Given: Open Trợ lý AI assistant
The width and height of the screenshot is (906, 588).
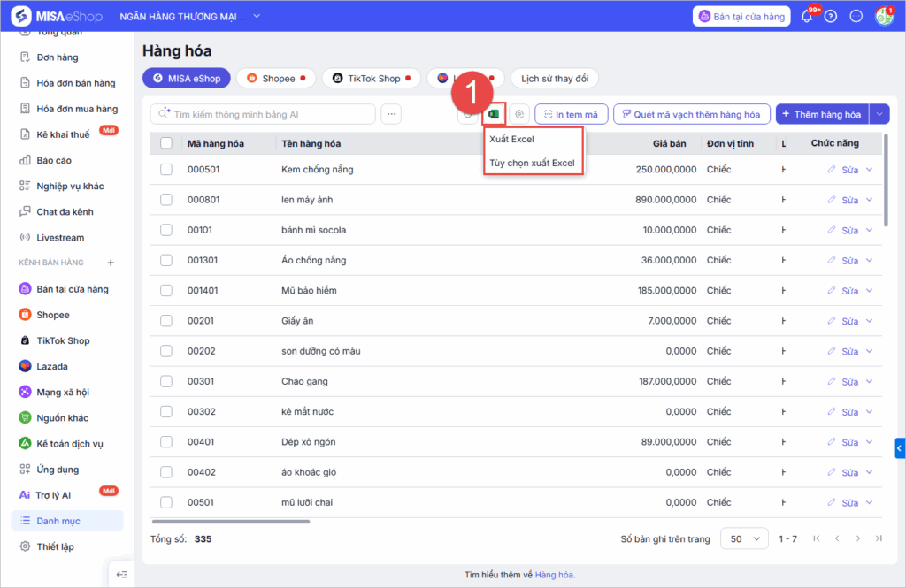Looking at the screenshot, I should [52, 495].
